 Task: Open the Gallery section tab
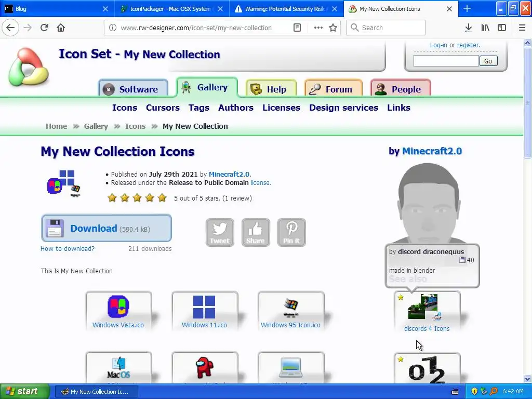click(207, 87)
